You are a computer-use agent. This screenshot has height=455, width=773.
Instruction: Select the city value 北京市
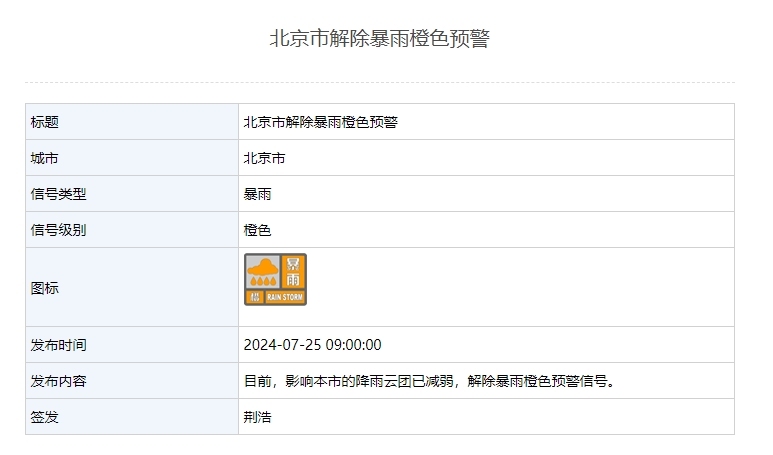(264, 158)
